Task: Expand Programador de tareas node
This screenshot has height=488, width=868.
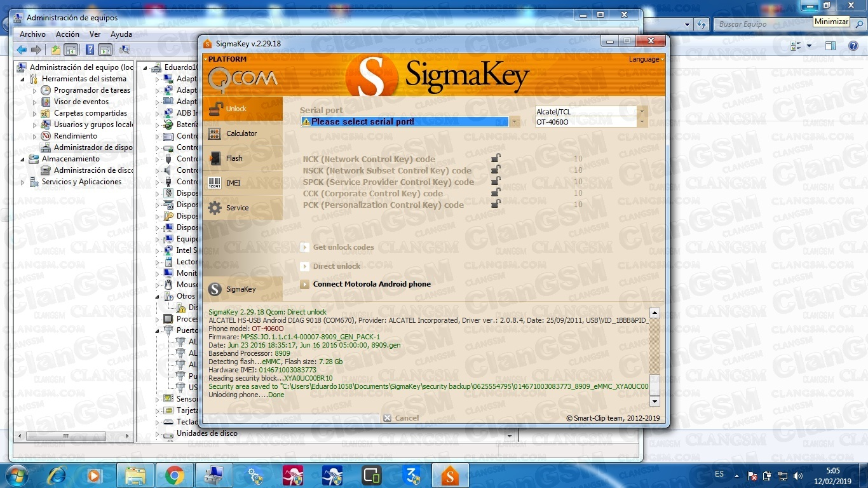Action: click(36, 91)
